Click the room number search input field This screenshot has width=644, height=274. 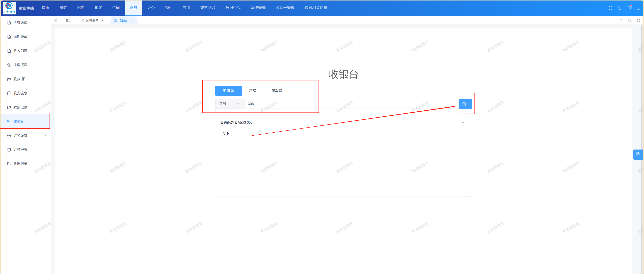coord(350,104)
